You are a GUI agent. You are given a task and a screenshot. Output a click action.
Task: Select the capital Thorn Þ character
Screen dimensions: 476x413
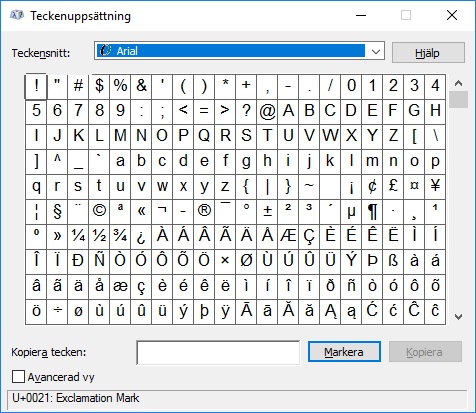(372, 262)
